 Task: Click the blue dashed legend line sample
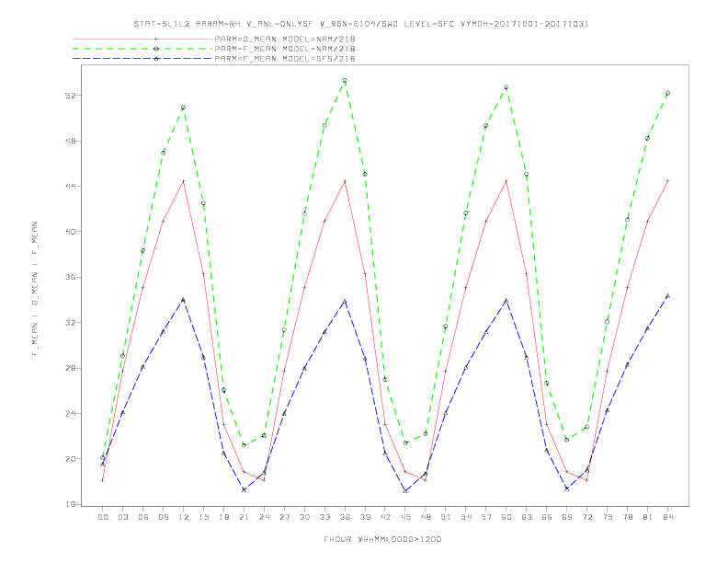[x=142, y=59]
